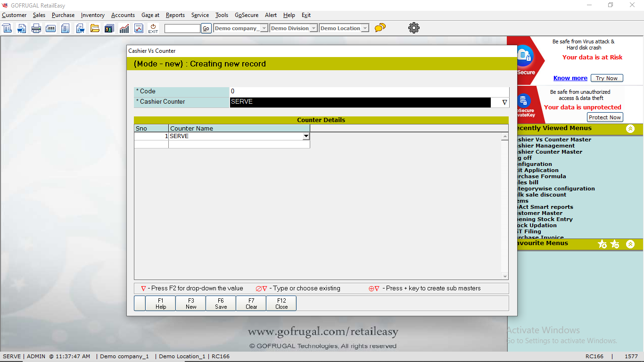This screenshot has width=644, height=362.
Task: Click the Sno cell showing 1
Action: point(151,136)
